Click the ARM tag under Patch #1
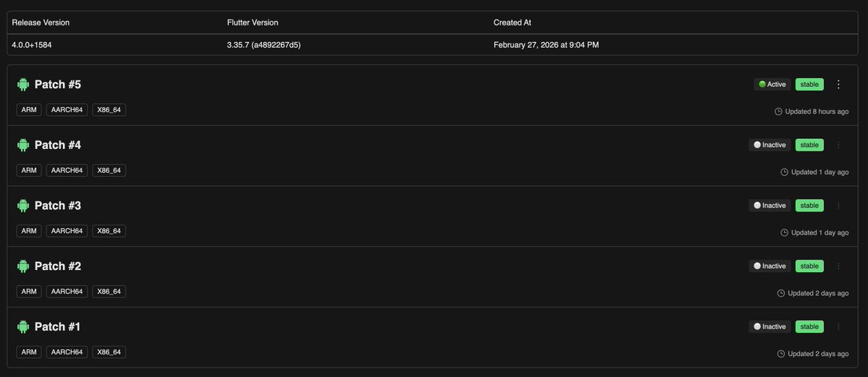 tap(29, 352)
